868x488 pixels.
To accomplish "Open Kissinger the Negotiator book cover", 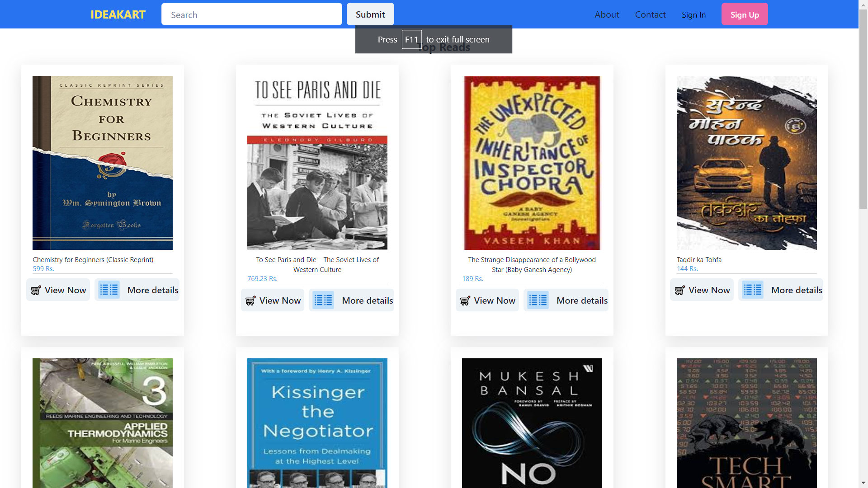I will [317, 422].
